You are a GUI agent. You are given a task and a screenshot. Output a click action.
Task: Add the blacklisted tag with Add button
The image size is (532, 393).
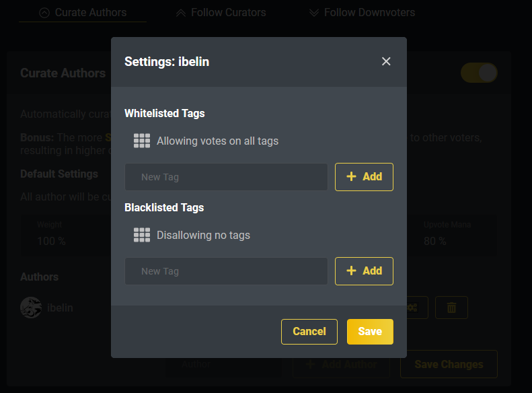pos(364,271)
